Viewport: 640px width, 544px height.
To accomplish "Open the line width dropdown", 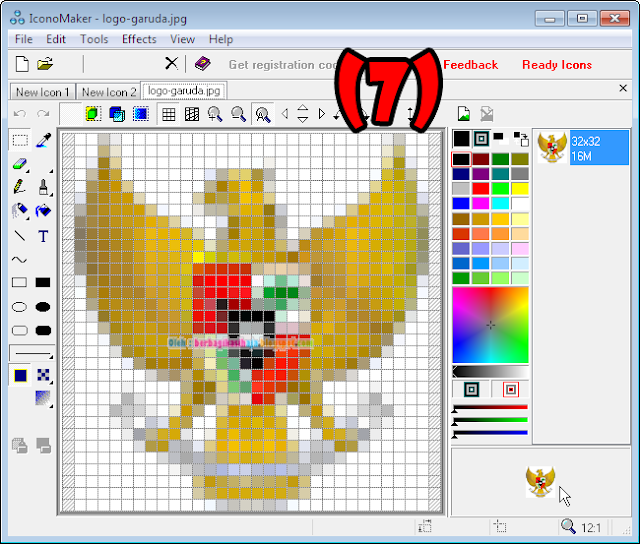I will (x=32, y=353).
